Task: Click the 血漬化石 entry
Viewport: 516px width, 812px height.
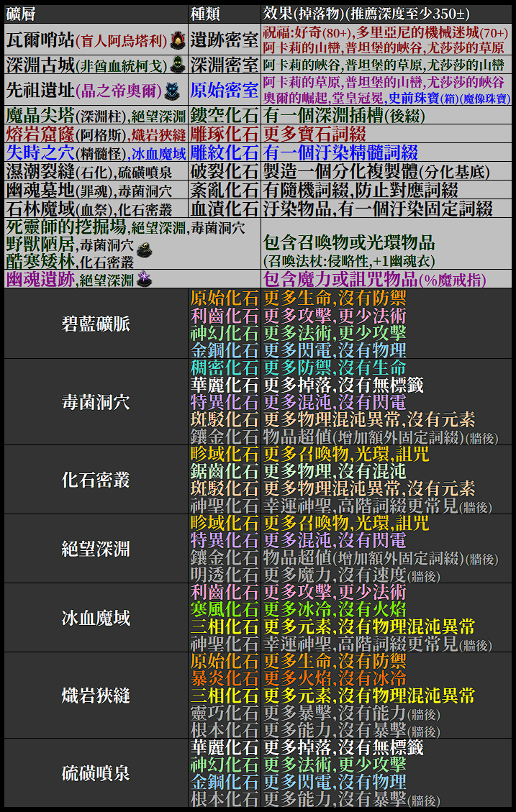Action: [224, 208]
